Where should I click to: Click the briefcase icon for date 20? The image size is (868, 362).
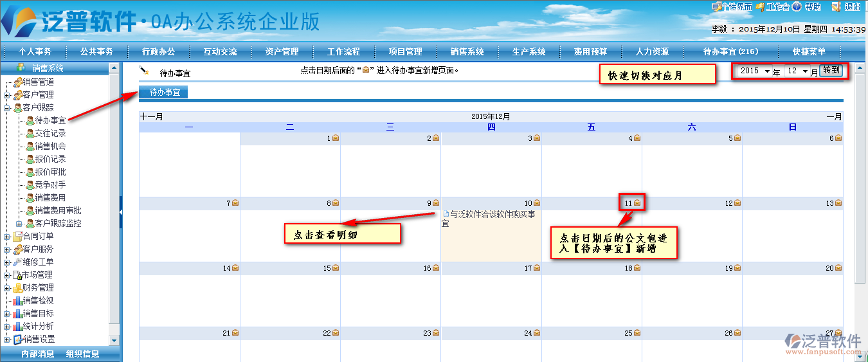(838, 268)
